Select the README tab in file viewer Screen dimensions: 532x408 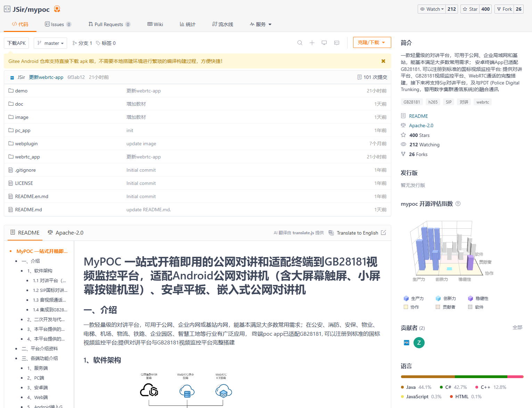pos(25,233)
